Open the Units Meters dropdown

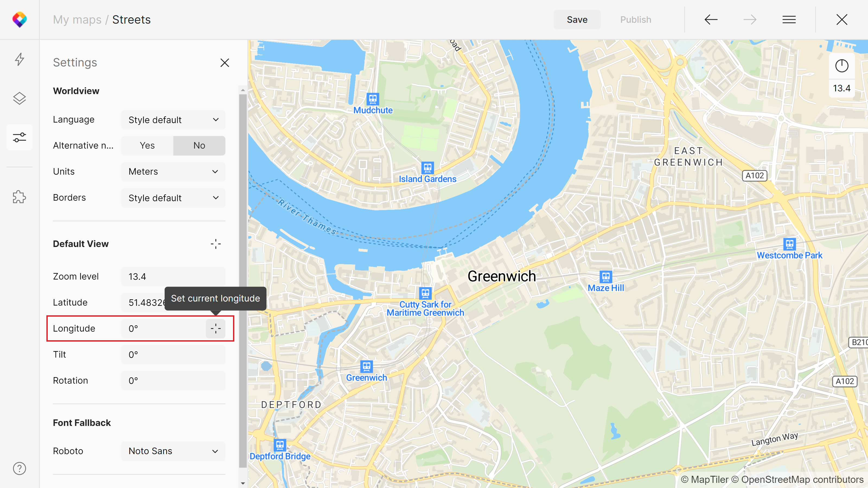pos(173,172)
